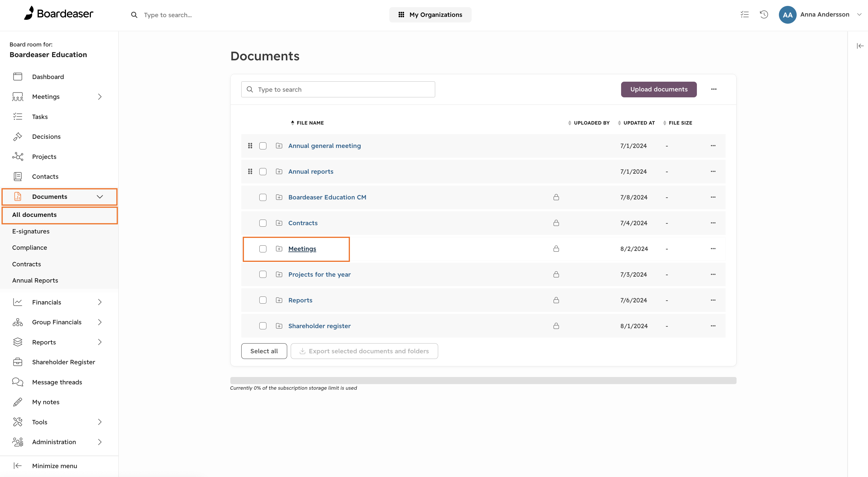Sort the table by File Name
Image resolution: width=868 pixels, height=477 pixels.
(x=307, y=123)
